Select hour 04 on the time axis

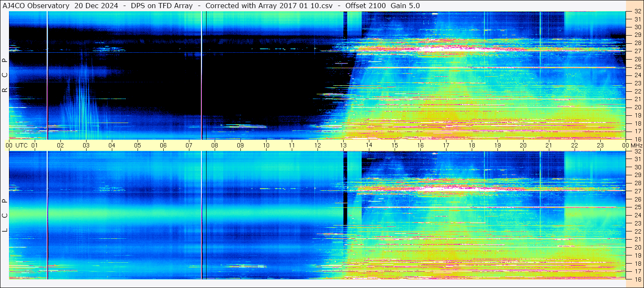coord(112,145)
